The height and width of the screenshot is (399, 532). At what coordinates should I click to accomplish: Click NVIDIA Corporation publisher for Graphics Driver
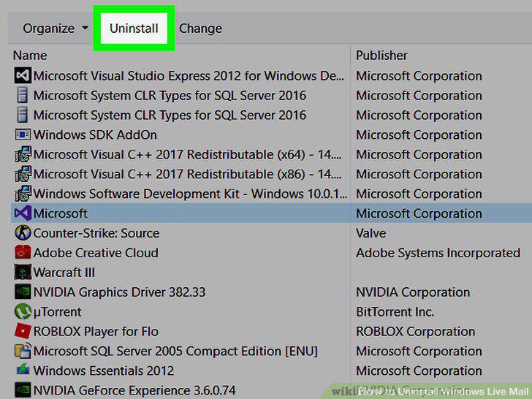click(413, 292)
